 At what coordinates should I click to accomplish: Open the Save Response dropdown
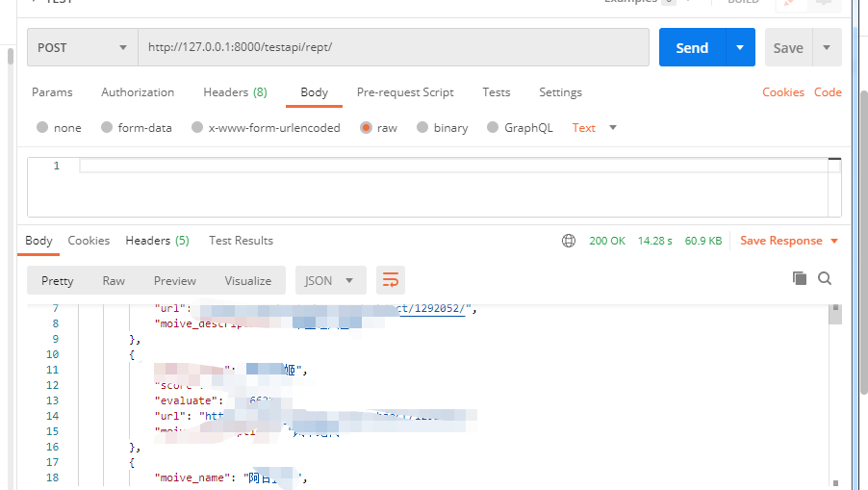click(789, 241)
